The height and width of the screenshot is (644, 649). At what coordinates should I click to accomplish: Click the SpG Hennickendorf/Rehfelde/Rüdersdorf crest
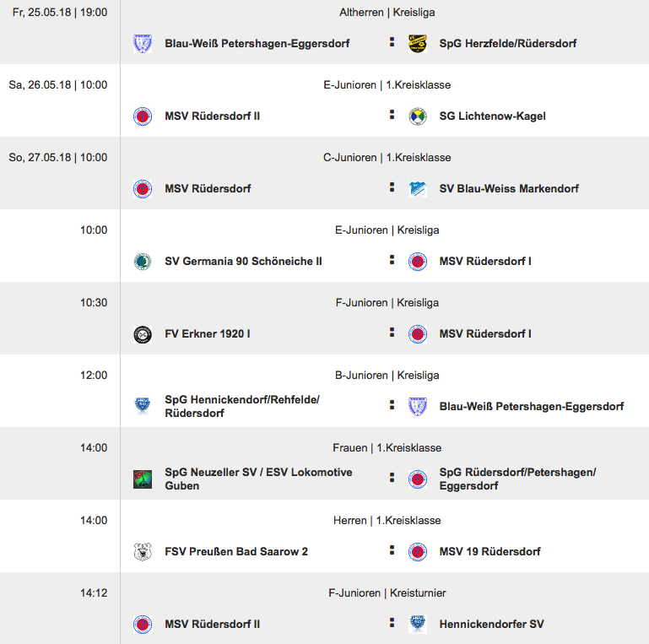pos(143,407)
